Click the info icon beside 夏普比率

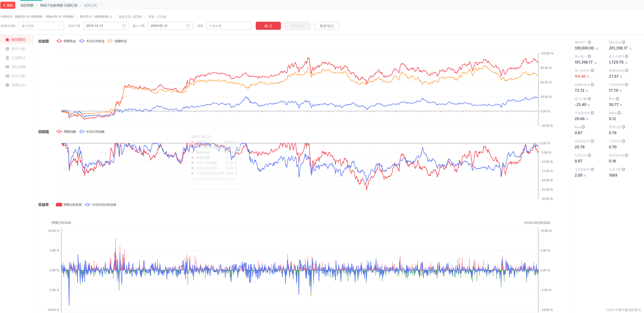(x=623, y=127)
